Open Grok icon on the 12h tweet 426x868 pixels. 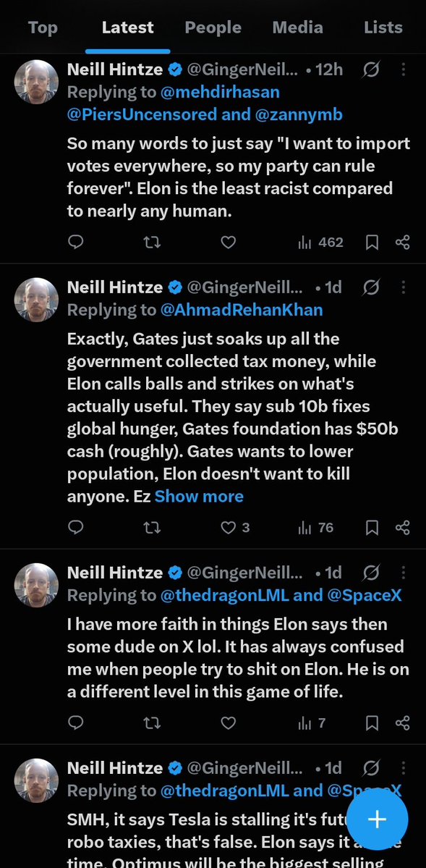[372, 69]
